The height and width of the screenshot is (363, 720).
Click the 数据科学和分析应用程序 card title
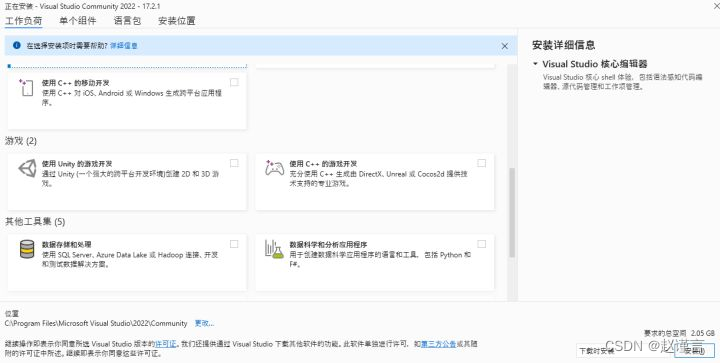(x=328, y=245)
